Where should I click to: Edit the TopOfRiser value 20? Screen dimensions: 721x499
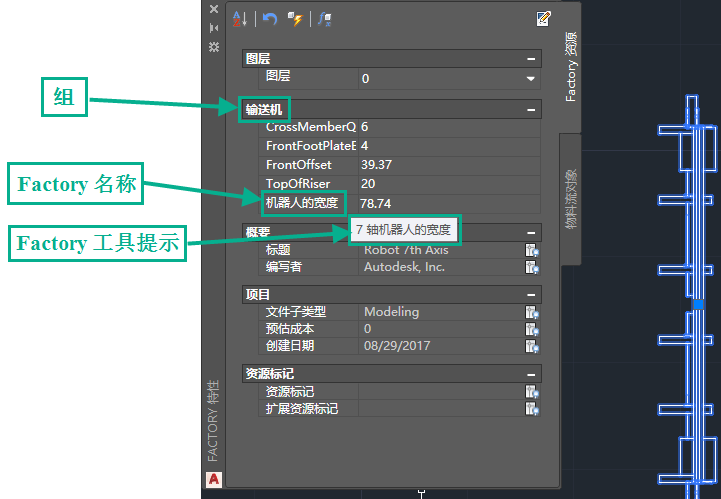(449, 184)
